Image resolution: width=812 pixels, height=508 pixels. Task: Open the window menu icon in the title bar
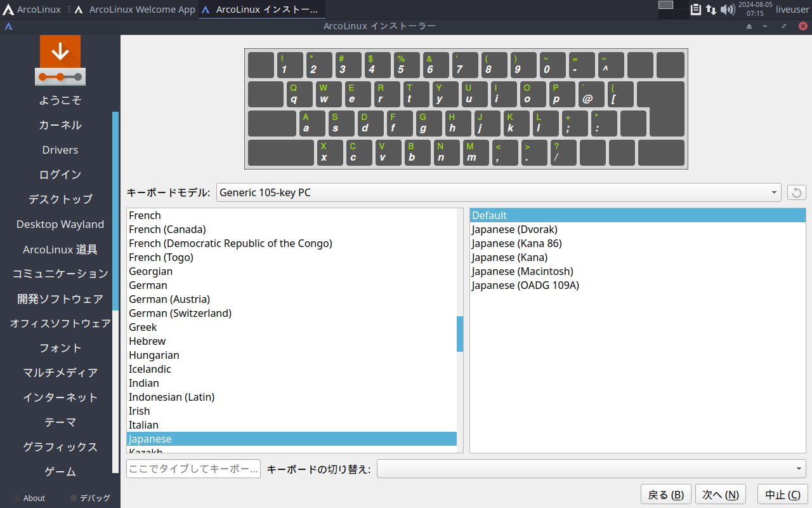coord(8,26)
